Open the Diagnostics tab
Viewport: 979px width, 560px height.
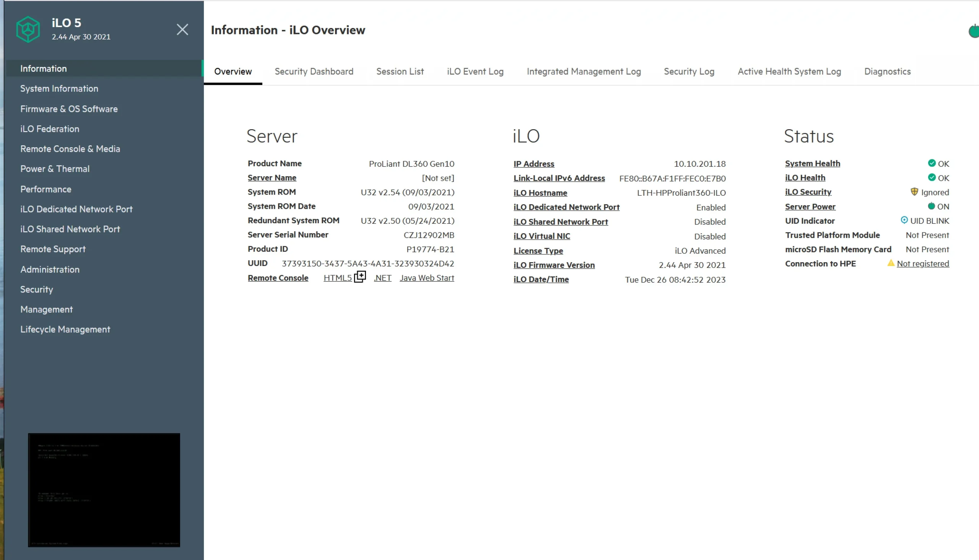887,71
